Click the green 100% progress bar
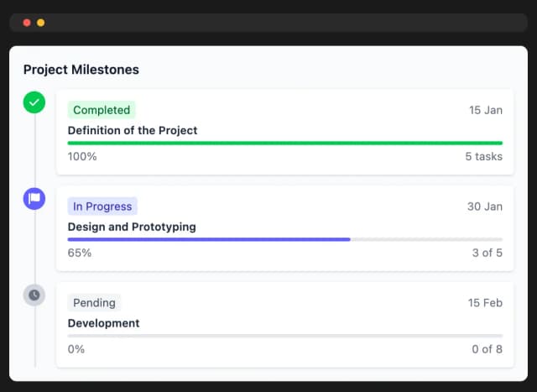The height and width of the screenshot is (392, 537). tap(285, 144)
